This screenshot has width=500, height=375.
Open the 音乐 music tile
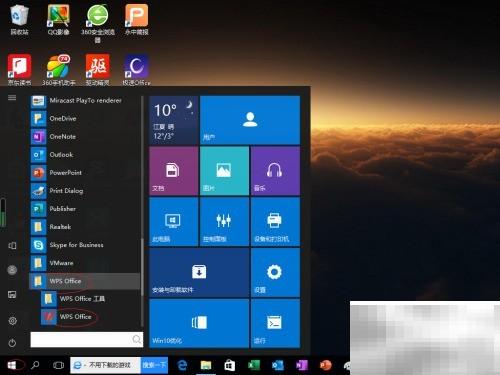pyautogui.click(x=275, y=171)
